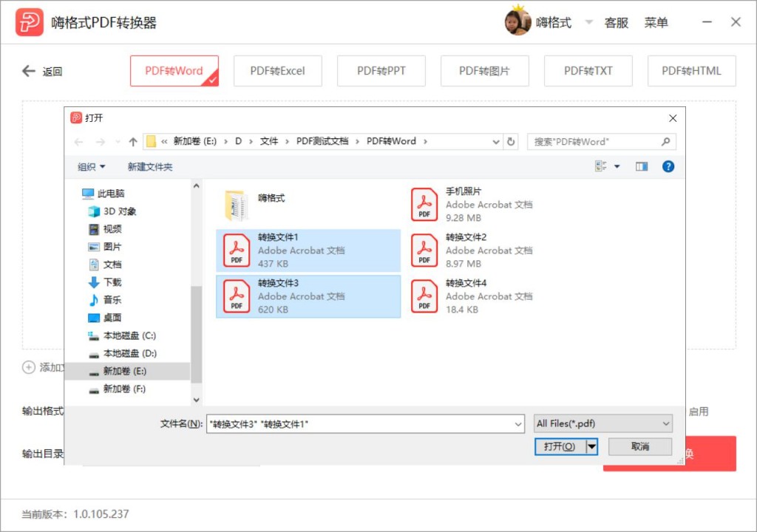
Task: Switch to the PDF转图片 tab
Action: click(485, 71)
